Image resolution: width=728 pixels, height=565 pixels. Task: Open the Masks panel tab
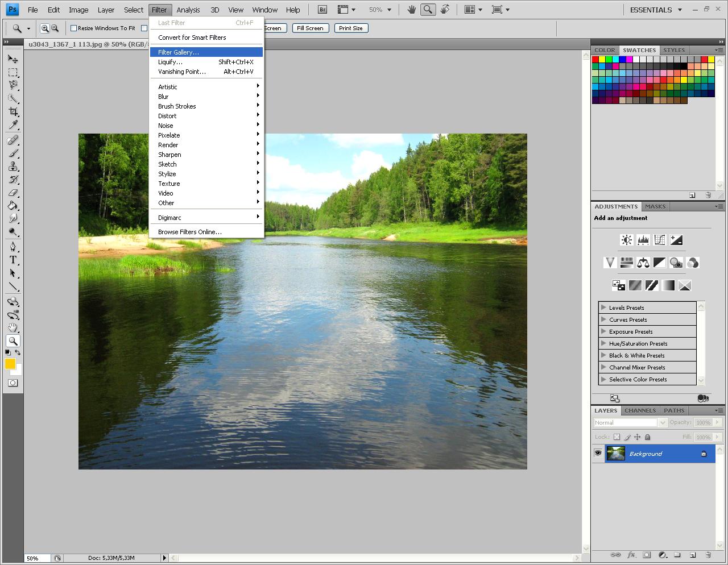(655, 206)
